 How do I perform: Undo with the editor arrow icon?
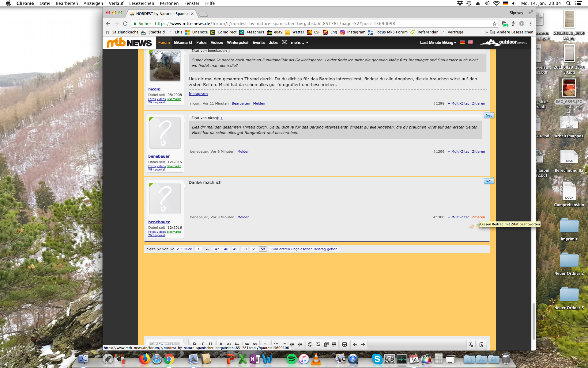pos(355,344)
